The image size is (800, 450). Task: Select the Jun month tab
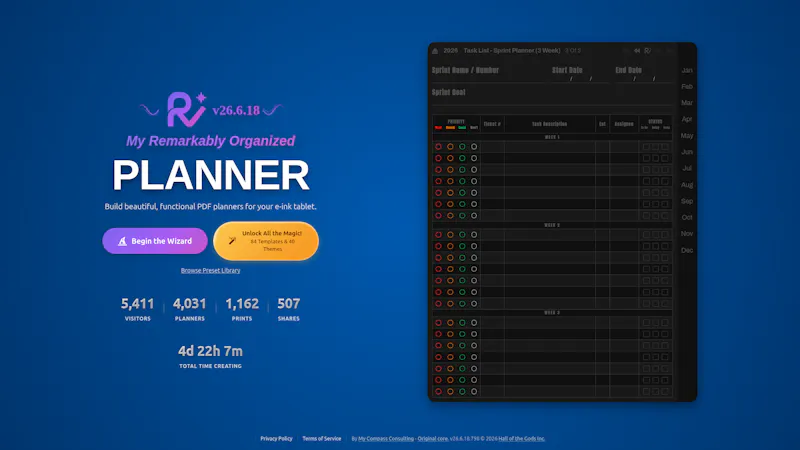pos(687,152)
